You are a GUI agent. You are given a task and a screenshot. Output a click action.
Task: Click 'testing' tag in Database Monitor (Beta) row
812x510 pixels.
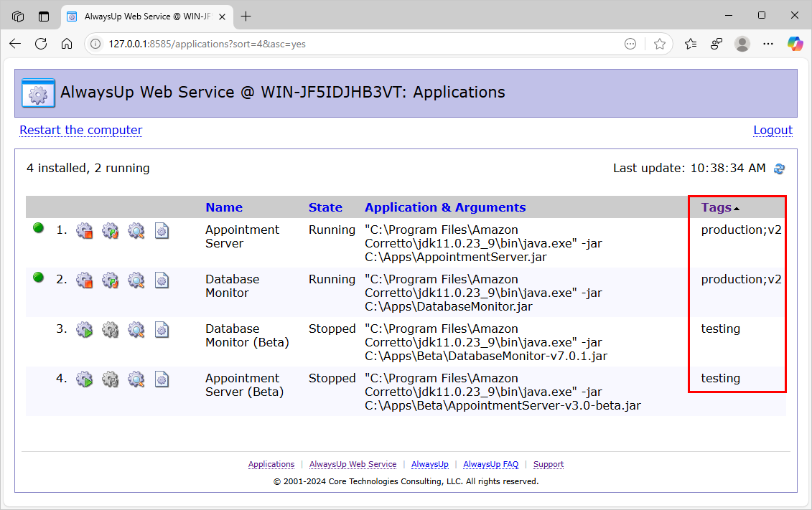click(x=720, y=329)
